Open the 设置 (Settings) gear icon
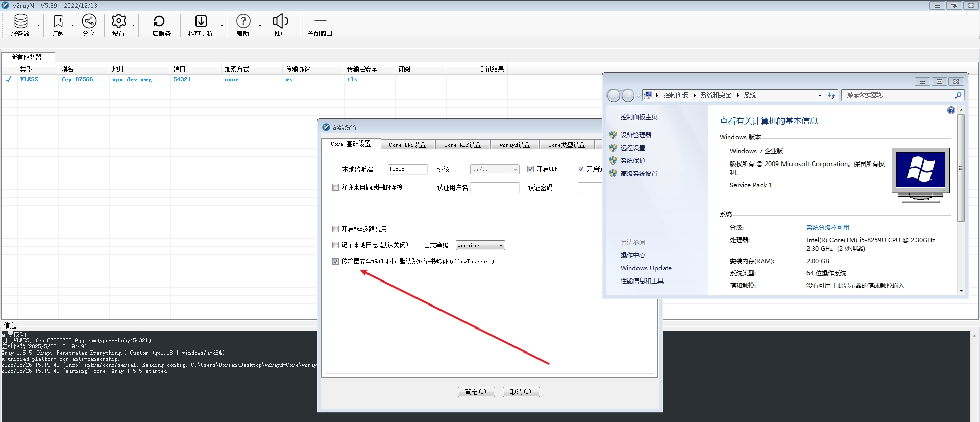The height and width of the screenshot is (422, 980). pos(118,25)
